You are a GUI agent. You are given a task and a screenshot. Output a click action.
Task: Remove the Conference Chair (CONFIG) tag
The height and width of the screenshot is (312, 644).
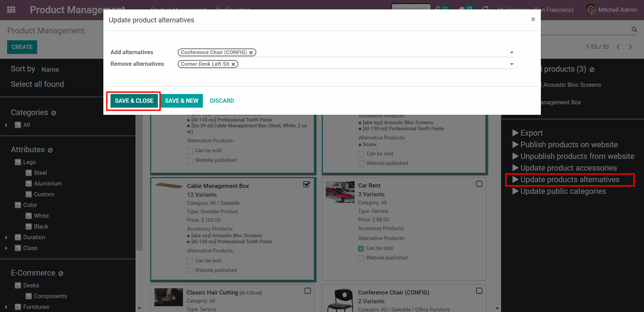point(251,53)
